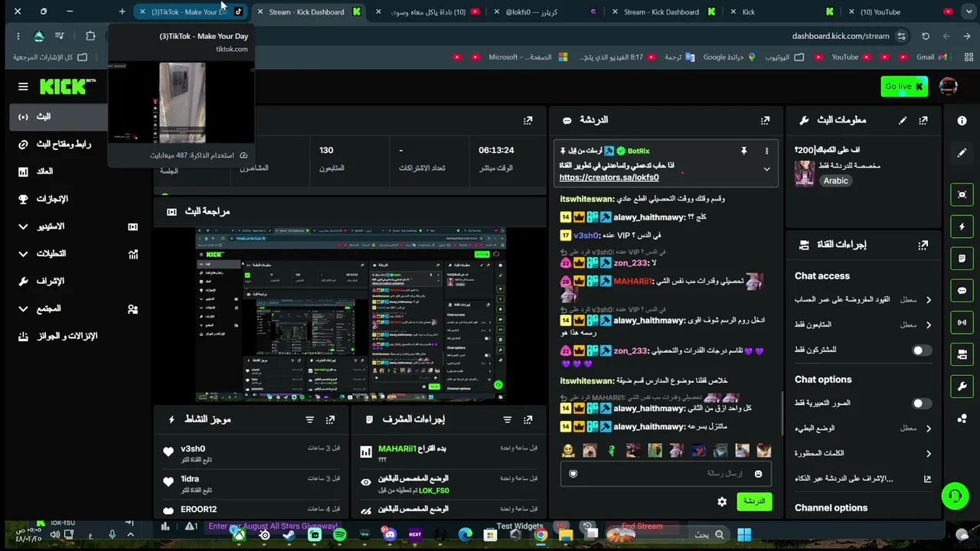The image size is (980, 551).
Task: Click the pin icon on the BotRix pinned message
Action: 743,152
